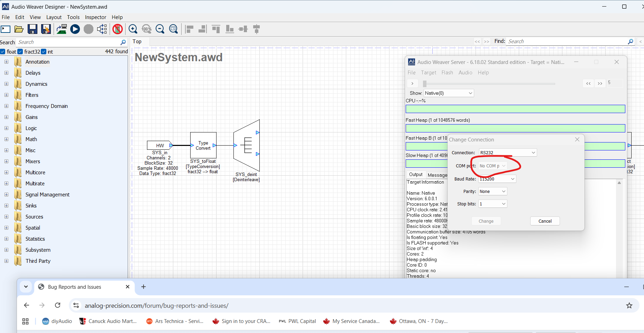Open the Layout menu
The height and width of the screenshot is (333, 644).
tap(54, 17)
